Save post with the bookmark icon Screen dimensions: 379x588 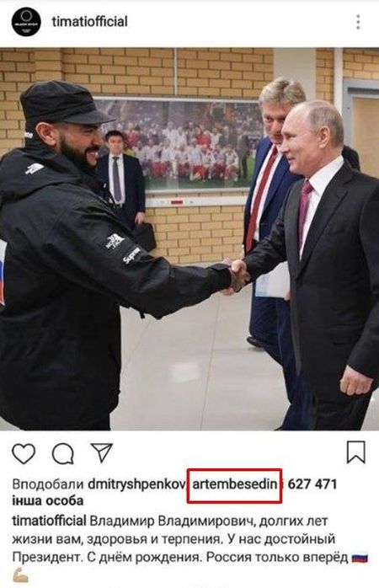pyautogui.click(x=355, y=452)
